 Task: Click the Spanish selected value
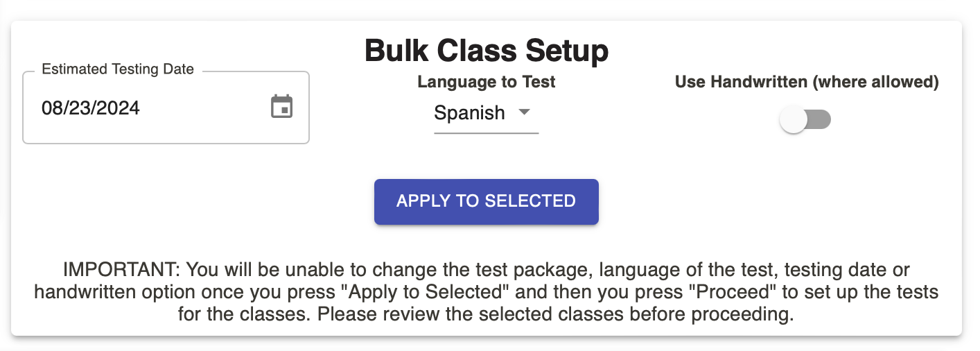[469, 113]
